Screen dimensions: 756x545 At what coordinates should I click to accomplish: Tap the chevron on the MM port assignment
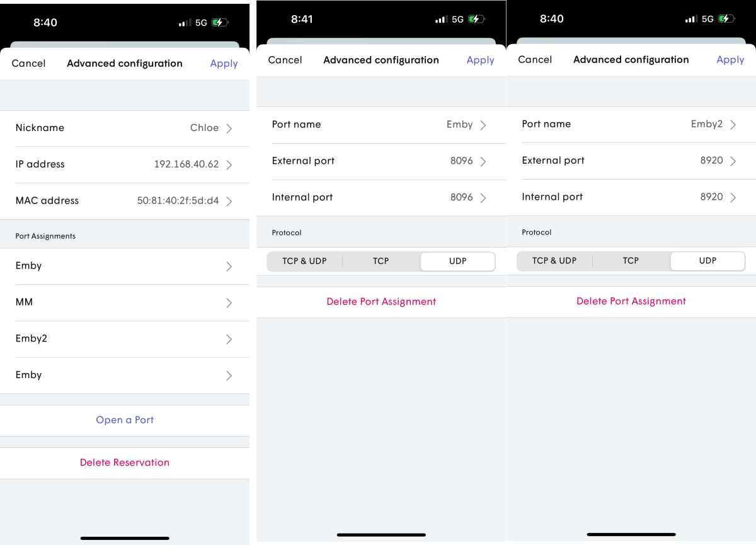coord(229,303)
